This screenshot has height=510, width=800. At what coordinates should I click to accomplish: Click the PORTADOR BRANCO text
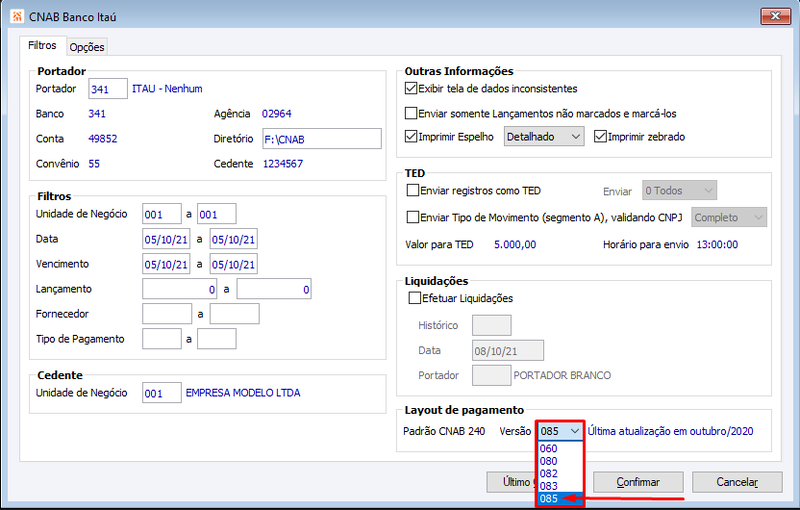point(562,376)
